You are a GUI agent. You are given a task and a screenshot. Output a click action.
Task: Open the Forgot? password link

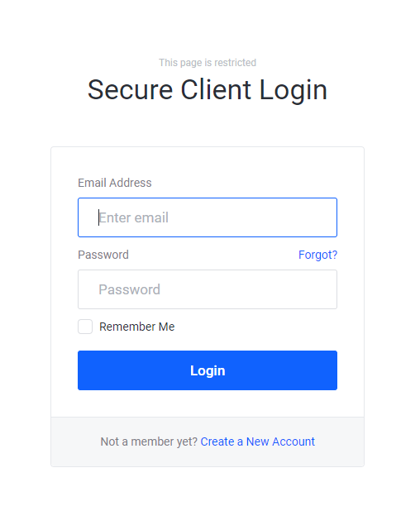coord(317,255)
